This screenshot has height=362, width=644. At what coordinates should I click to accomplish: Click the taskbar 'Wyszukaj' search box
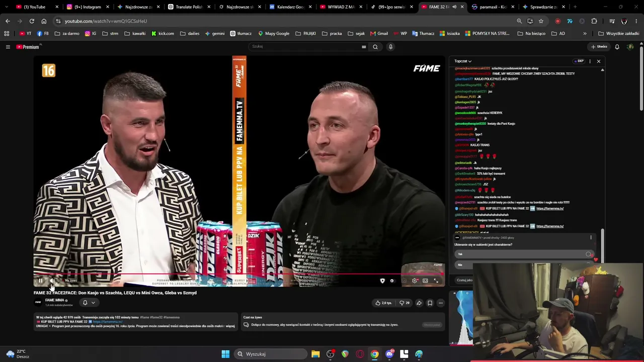click(x=271, y=354)
